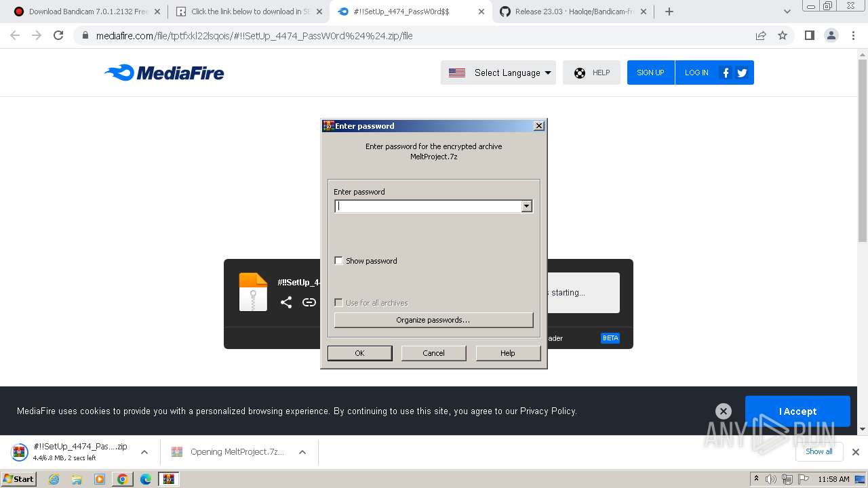Screen dimensions: 868x488
Task: Click the share icon under the file name
Action: point(286,302)
